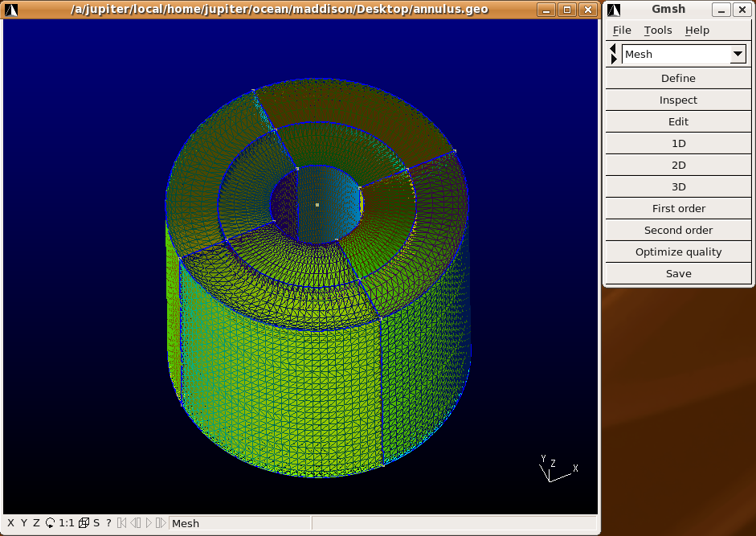Click the cube projection icon in status bar

pyautogui.click(x=84, y=523)
